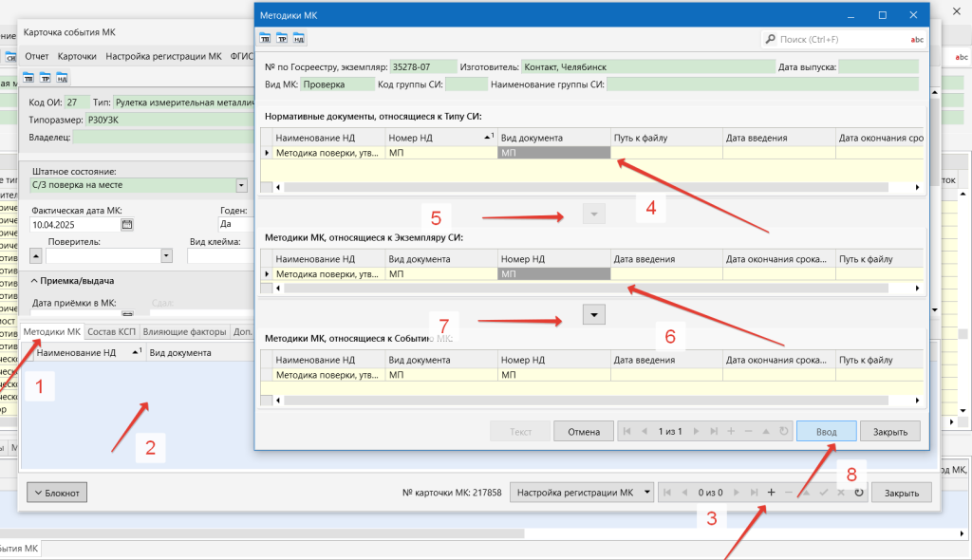The width and height of the screenshot is (972, 560).
Task: Sort by Номер НД in Типу СИ table
Action: (x=440, y=138)
